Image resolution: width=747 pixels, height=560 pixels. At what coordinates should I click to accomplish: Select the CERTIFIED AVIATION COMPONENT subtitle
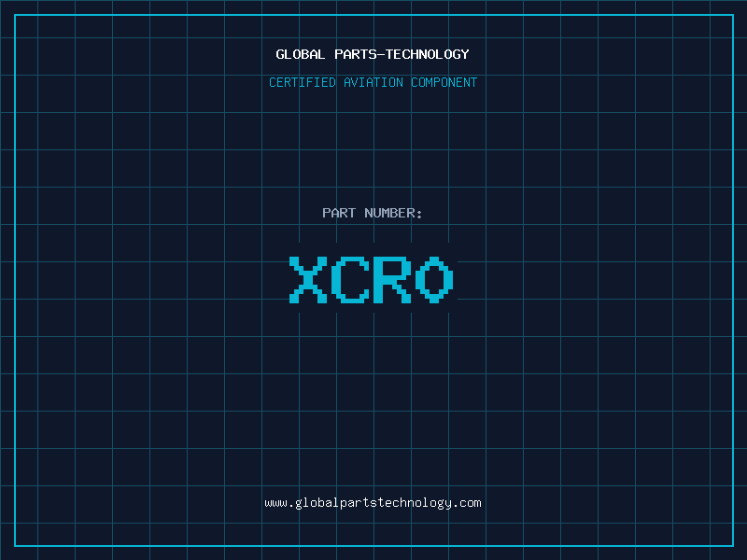click(373, 82)
